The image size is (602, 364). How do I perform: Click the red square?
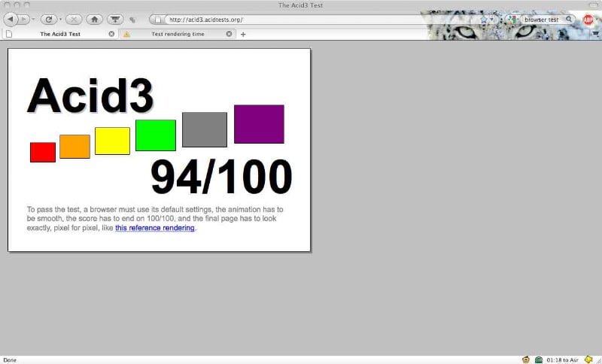pos(43,152)
